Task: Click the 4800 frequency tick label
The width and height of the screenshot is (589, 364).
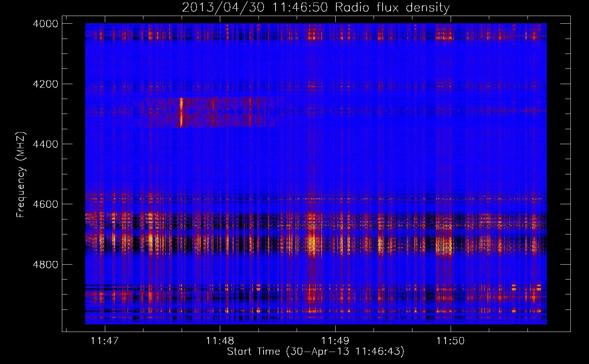Action: (46, 264)
